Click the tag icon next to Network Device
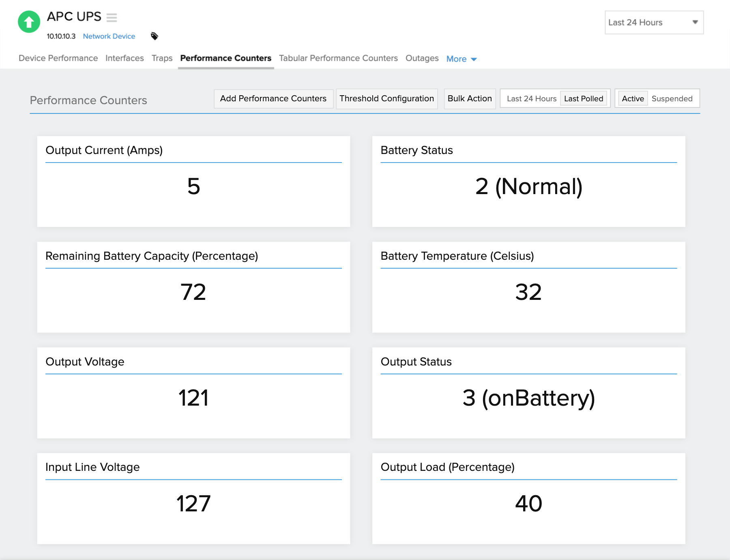 pos(155,36)
